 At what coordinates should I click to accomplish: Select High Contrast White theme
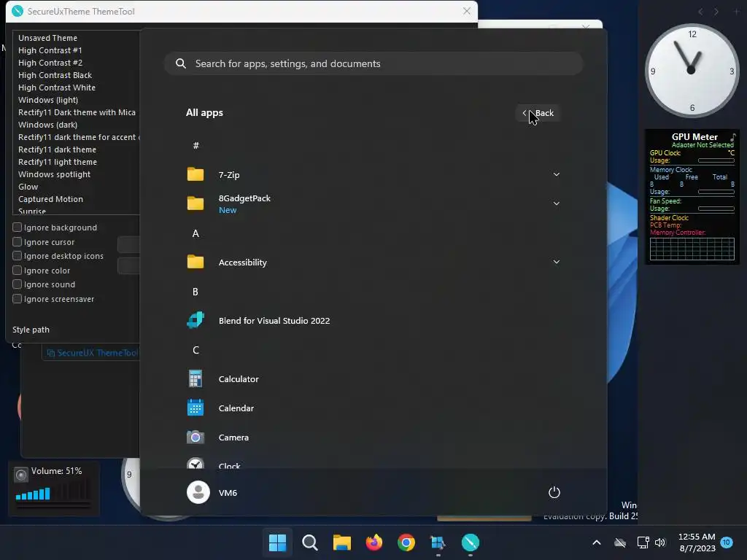(x=57, y=87)
